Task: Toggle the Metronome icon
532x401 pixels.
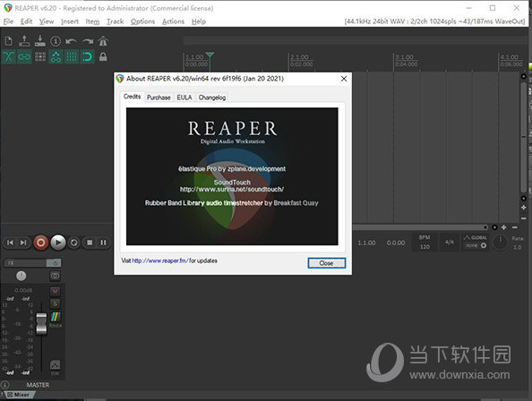Action: pyautogui.click(x=103, y=41)
